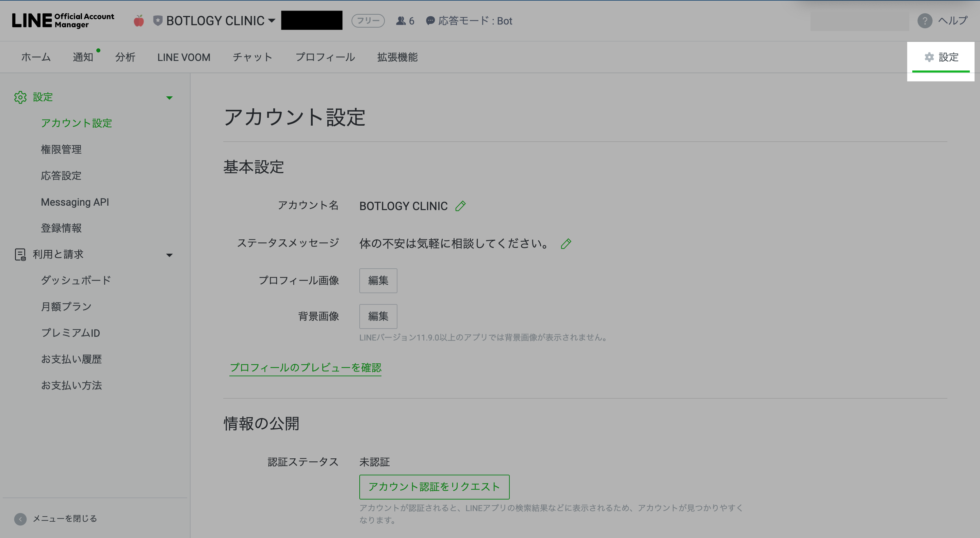Open プロフィールのプレビューを確認 link
Image resolution: width=980 pixels, height=538 pixels.
click(x=305, y=367)
